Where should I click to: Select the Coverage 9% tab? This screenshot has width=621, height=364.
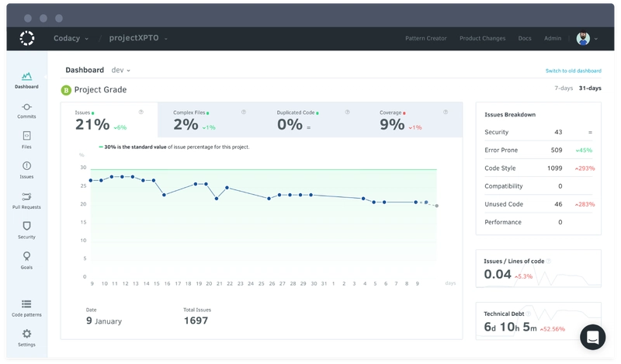[x=413, y=120]
